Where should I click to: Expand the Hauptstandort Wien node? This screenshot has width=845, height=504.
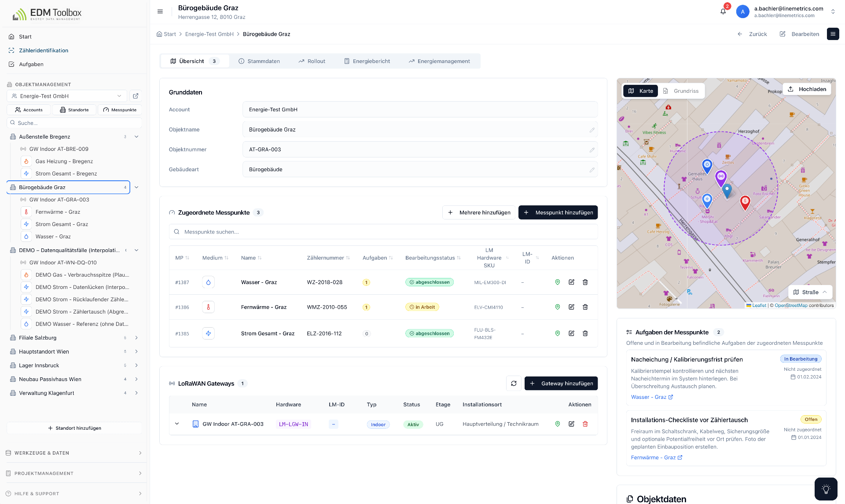[136, 351]
